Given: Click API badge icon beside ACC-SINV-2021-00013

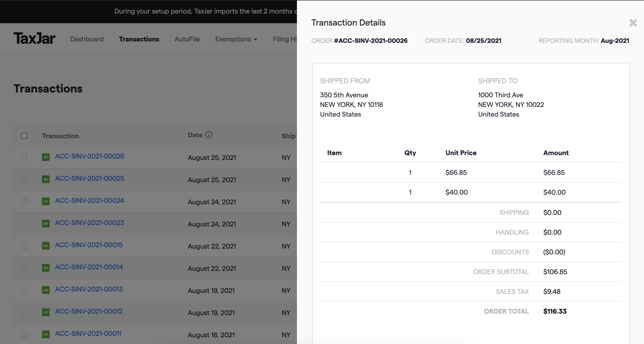Looking at the screenshot, I should point(46,290).
